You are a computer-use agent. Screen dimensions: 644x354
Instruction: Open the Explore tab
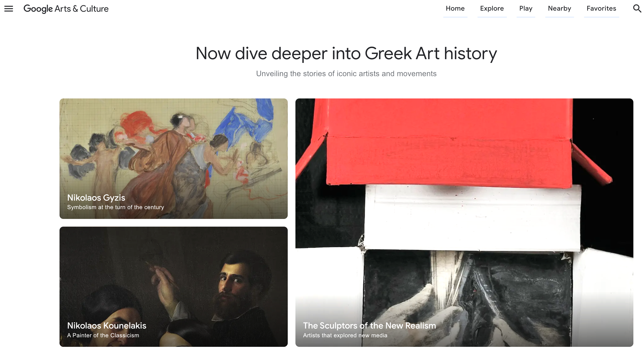492,8
